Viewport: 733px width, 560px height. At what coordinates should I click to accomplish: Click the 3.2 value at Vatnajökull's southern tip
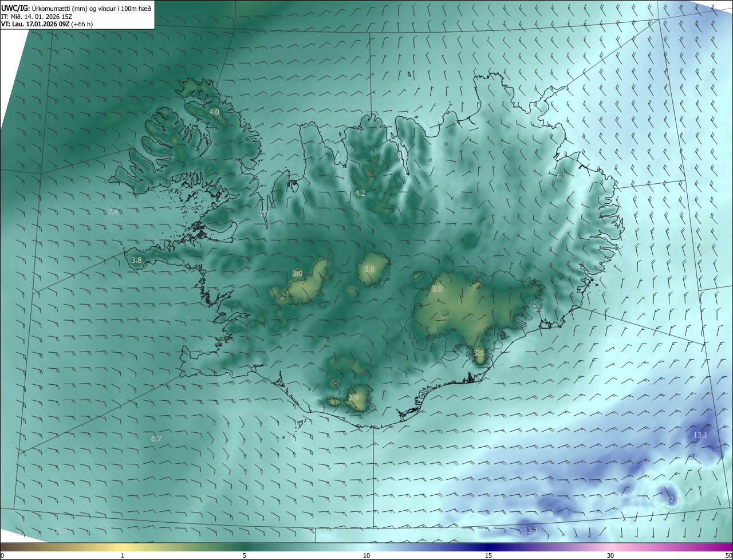point(479,353)
